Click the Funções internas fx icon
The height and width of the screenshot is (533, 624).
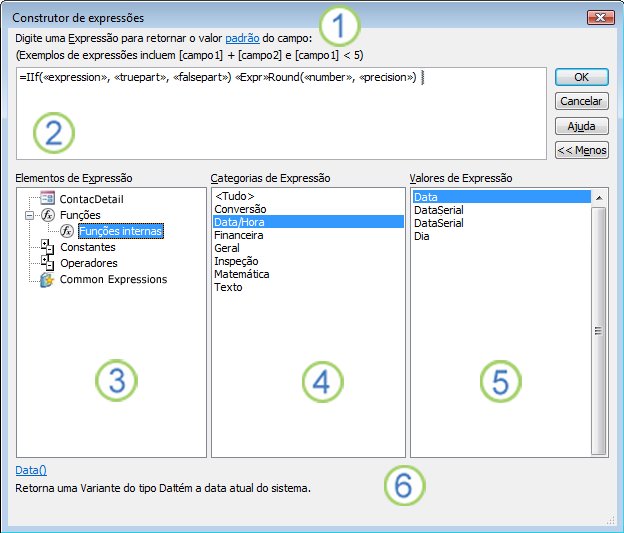pos(67,231)
